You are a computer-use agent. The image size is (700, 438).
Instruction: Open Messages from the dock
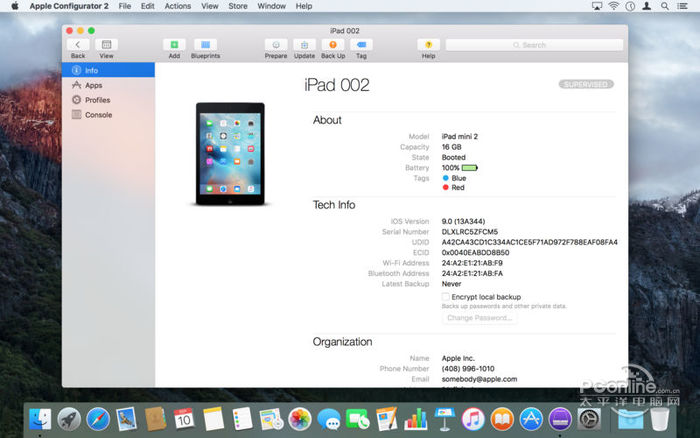point(329,420)
